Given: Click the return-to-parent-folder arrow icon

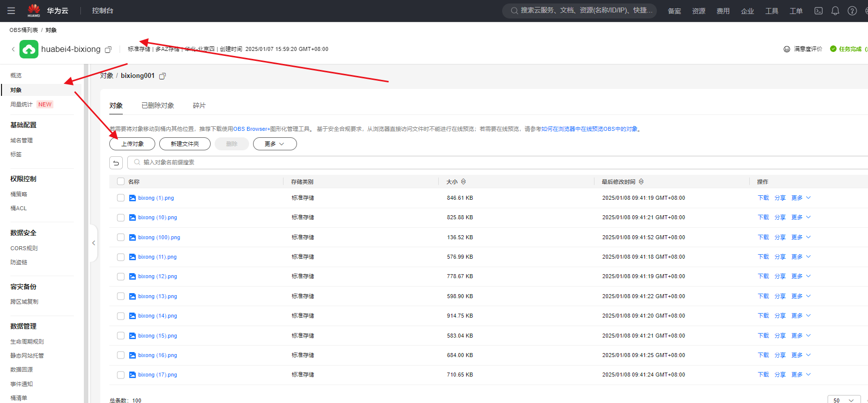Looking at the screenshot, I should click(x=116, y=163).
